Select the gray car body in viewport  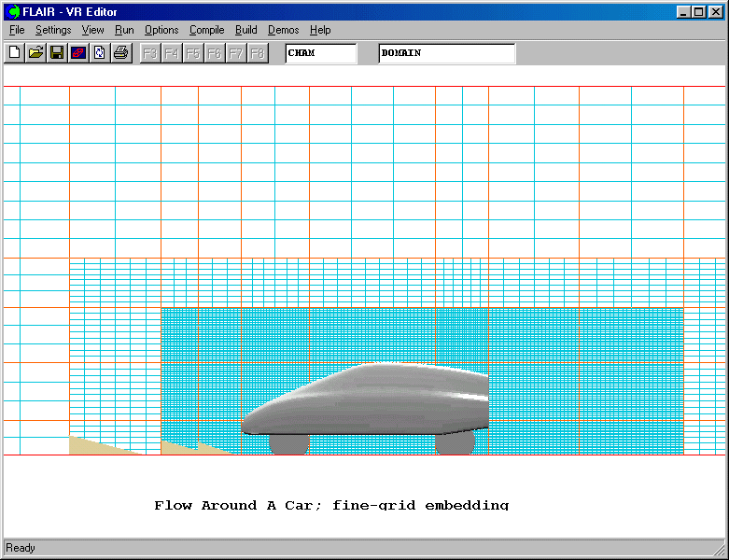tap(373, 401)
